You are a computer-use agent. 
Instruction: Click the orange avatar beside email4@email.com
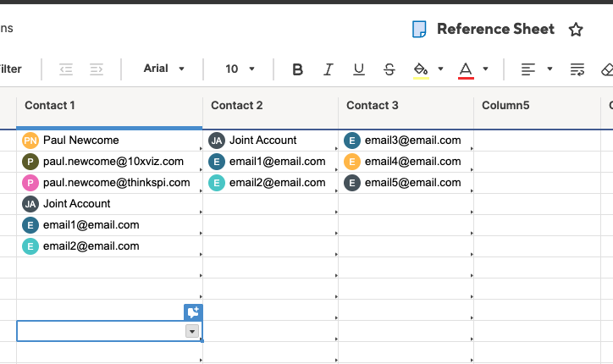pyautogui.click(x=352, y=162)
